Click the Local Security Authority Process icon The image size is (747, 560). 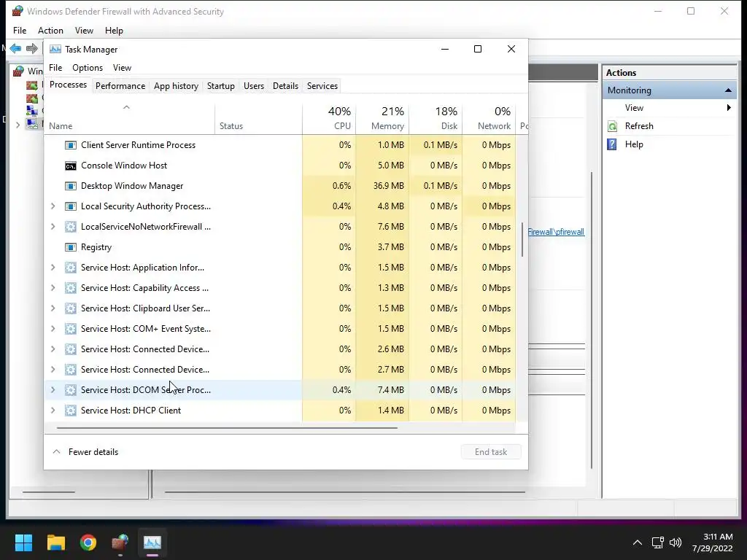(x=71, y=206)
